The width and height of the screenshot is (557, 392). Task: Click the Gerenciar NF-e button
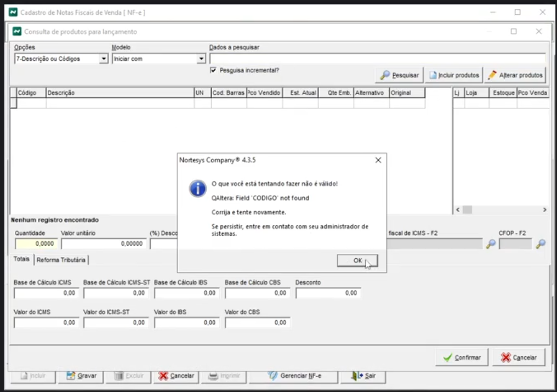click(x=294, y=376)
